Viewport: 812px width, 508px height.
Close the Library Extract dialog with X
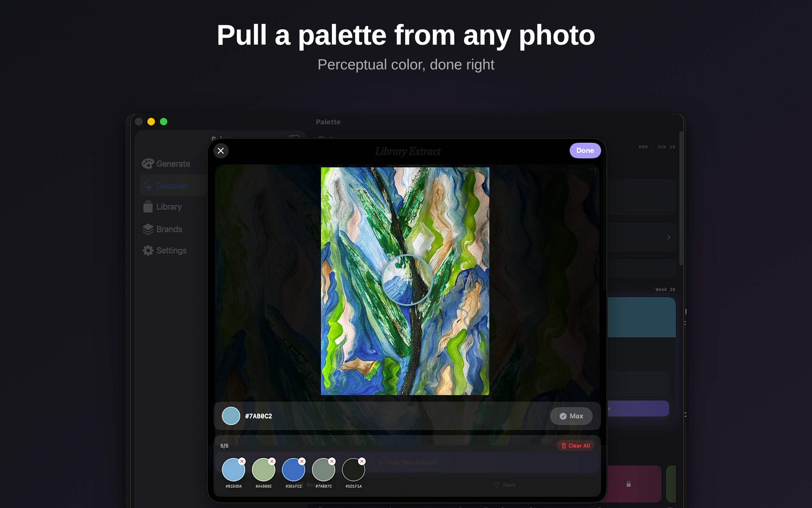221,150
